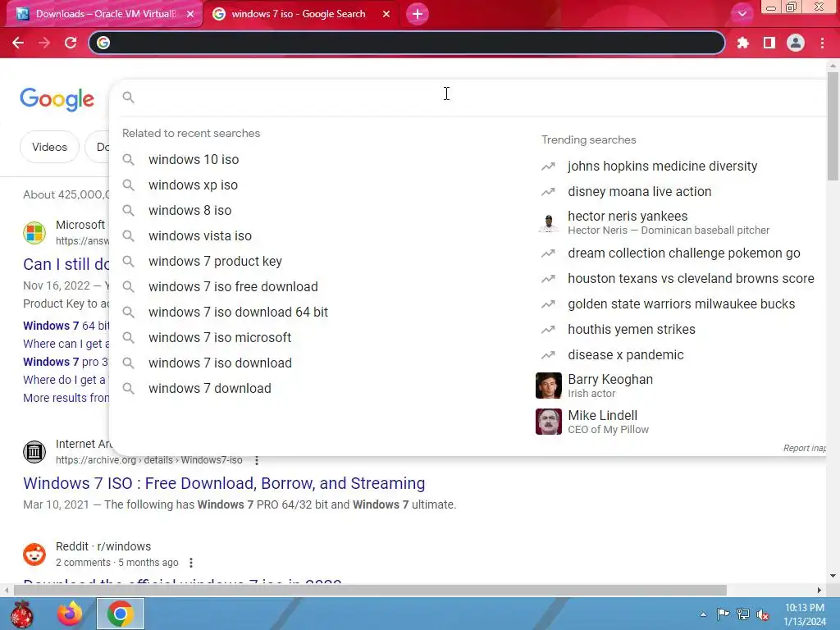Select the Videos filter chip
The height and width of the screenshot is (630, 840).
click(x=49, y=147)
